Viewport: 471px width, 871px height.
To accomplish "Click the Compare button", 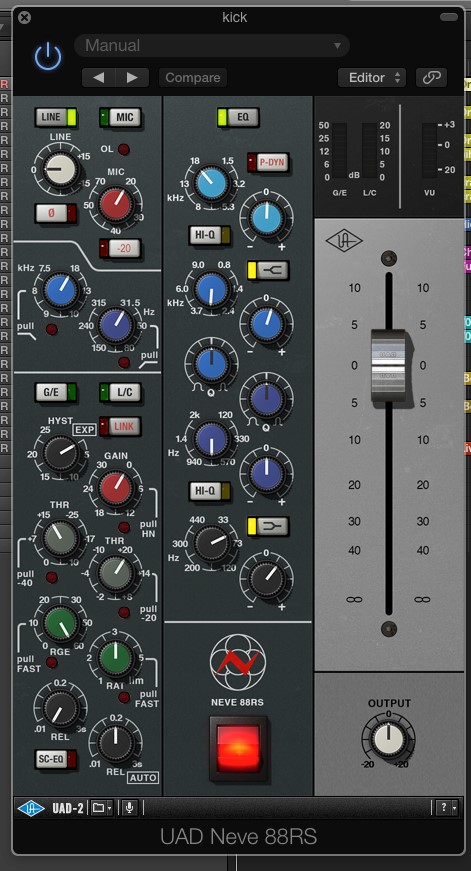I will [193, 78].
